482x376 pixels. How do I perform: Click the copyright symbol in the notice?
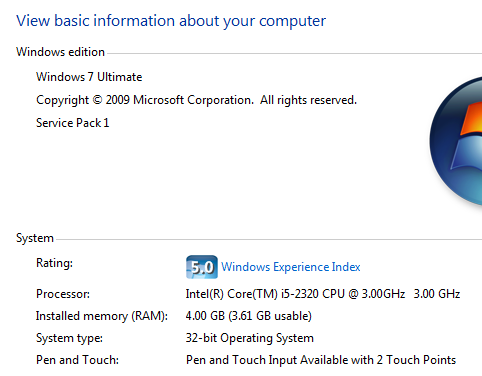(97, 100)
